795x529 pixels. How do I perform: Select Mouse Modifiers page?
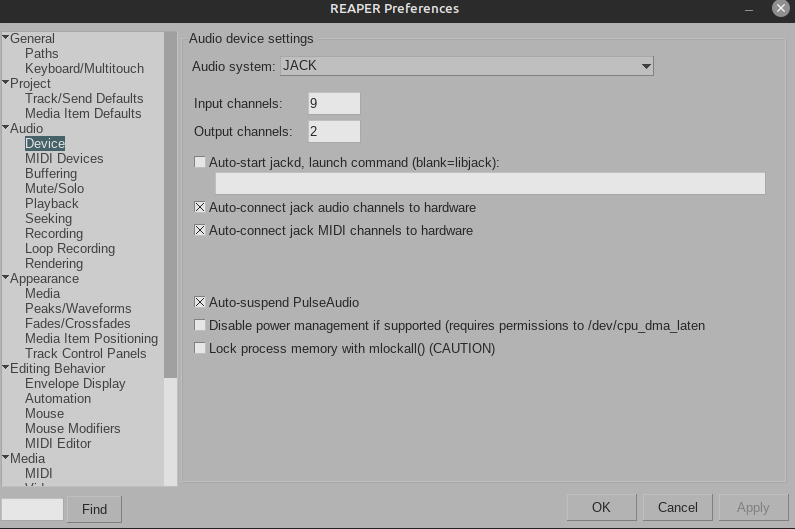pyautogui.click(x=73, y=428)
